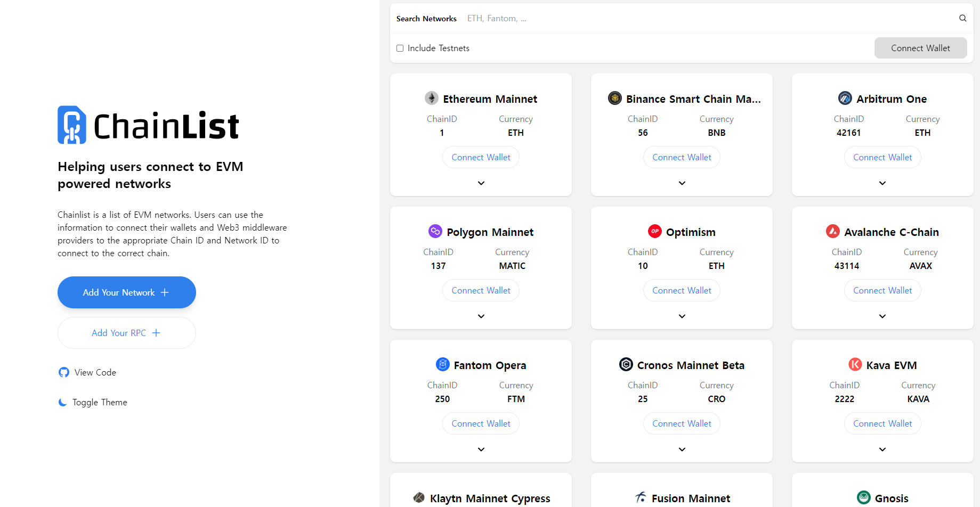The width and height of the screenshot is (980, 507).
Task: Click the plus icon in Add Your RPC
Action: (156, 333)
